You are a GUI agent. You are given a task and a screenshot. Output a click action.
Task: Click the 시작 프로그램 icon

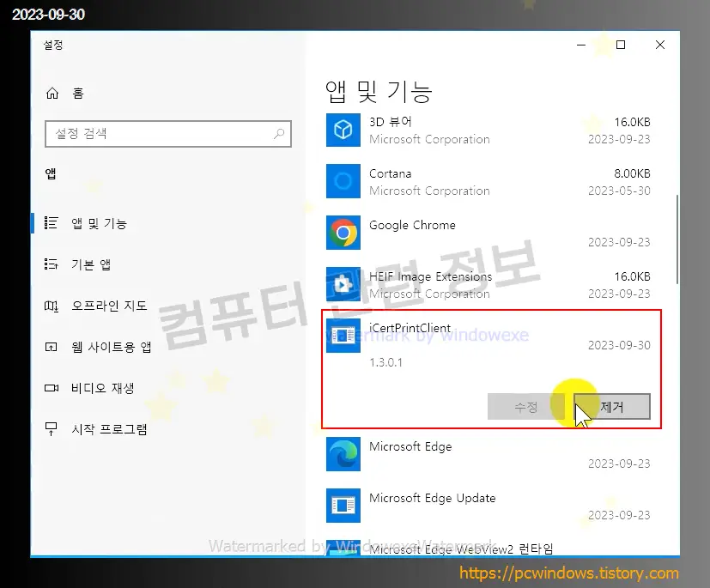[52, 428]
